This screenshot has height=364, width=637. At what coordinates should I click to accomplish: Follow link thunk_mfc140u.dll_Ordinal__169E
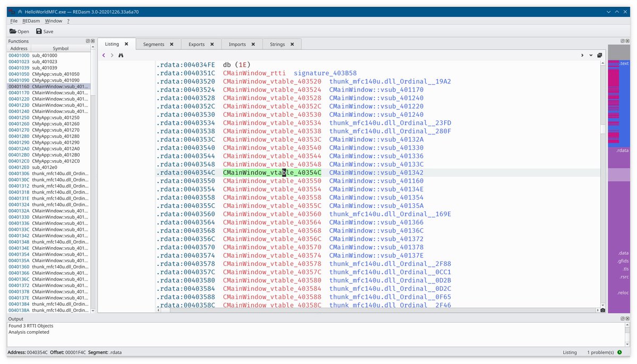click(x=390, y=214)
